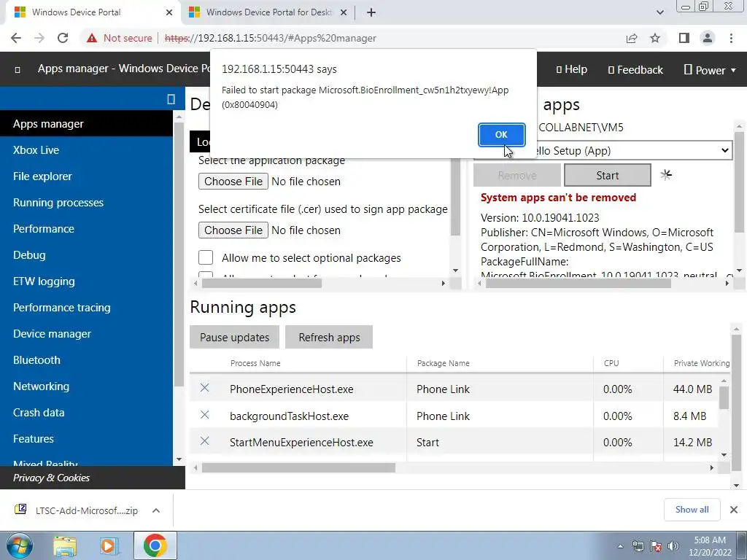Click volume speaker icon in tray
Viewport: 747px width, 560px height.
coord(673,546)
